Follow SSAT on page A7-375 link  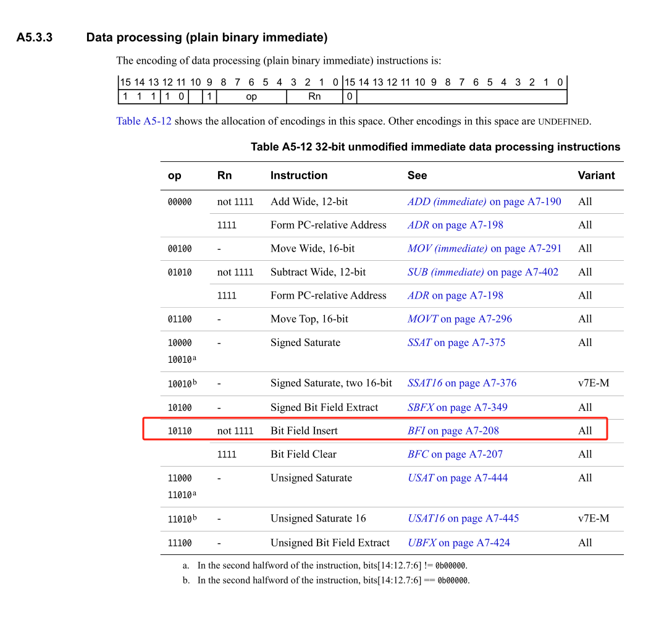456,343
